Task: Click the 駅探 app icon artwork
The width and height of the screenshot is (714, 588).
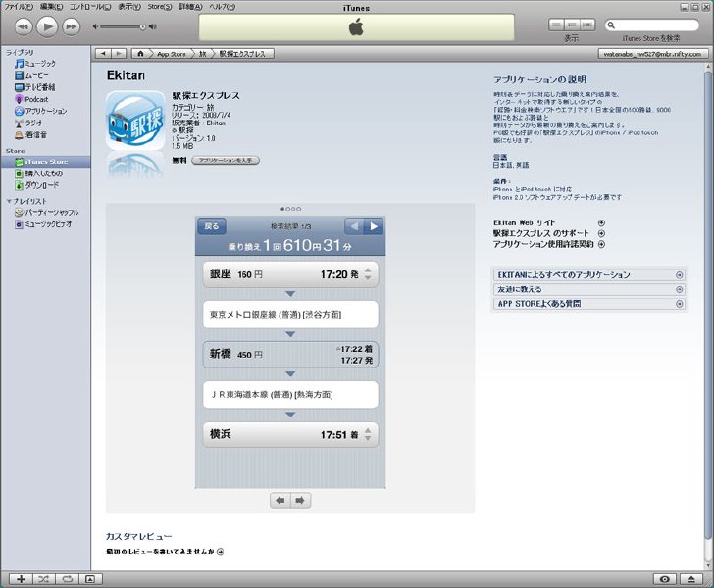Action: coord(135,121)
